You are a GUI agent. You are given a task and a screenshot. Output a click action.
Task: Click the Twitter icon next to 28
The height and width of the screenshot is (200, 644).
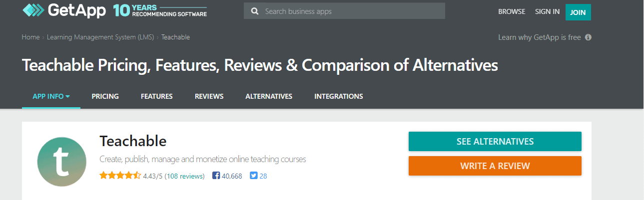(x=253, y=176)
